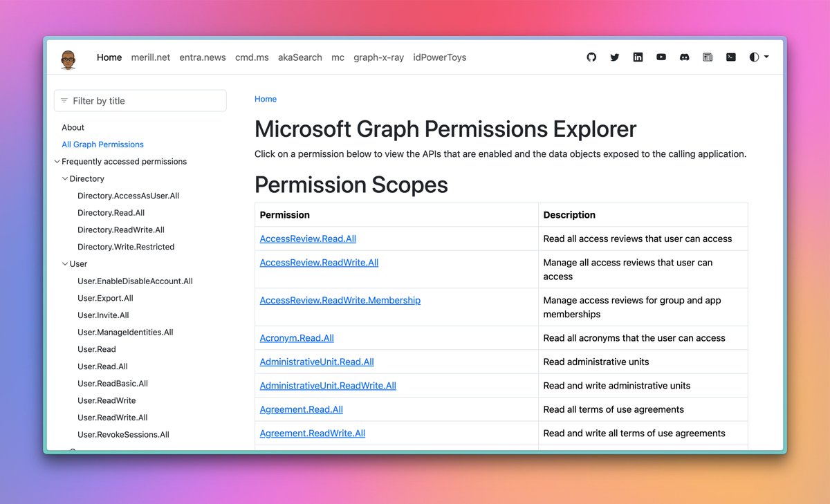Collapse the Directory tree group

coord(65,178)
